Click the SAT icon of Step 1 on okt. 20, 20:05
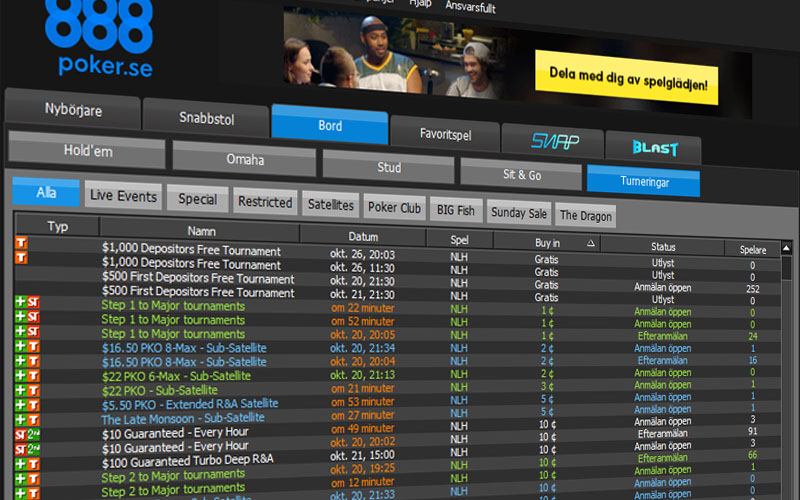The image size is (800, 500). pyautogui.click(x=33, y=332)
